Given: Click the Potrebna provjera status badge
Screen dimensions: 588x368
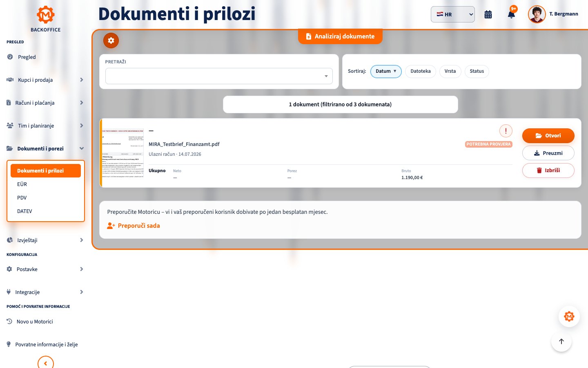Looking at the screenshot, I should [488, 144].
